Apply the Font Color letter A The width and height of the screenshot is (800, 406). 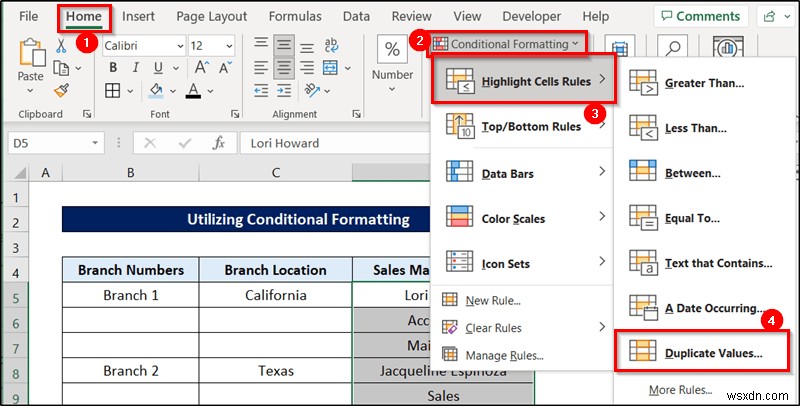193,91
